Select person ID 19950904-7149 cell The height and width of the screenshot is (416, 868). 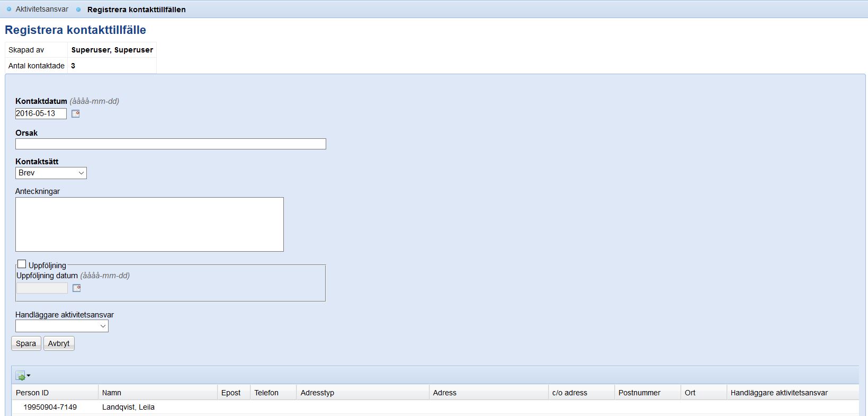click(x=50, y=407)
